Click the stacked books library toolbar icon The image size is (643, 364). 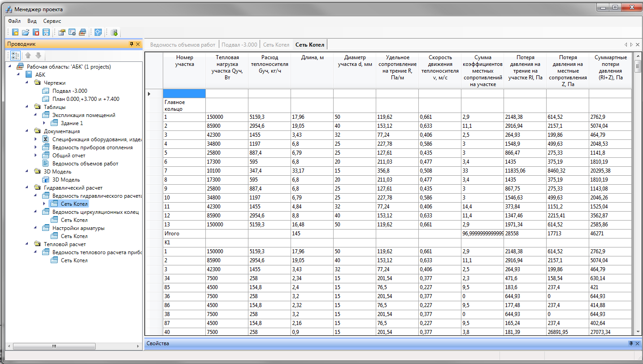(x=83, y=32)
